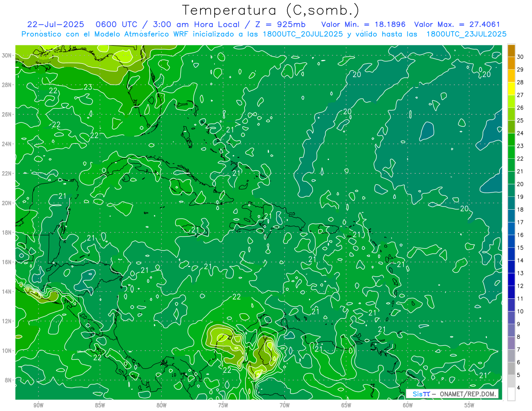
Task: Click the 70W longitude axis label
Action: pyautogui.click(x=285, y=405)
